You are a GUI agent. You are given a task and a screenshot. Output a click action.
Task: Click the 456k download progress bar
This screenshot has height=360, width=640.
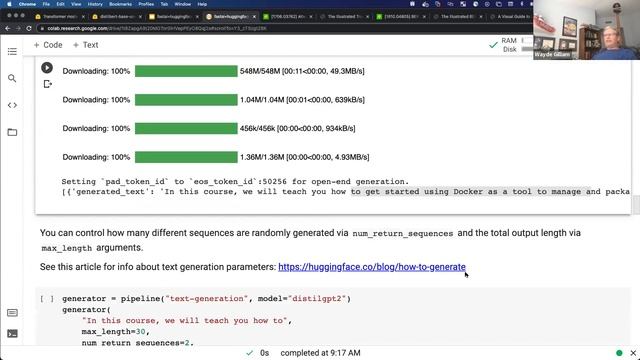tap(186, 128)
